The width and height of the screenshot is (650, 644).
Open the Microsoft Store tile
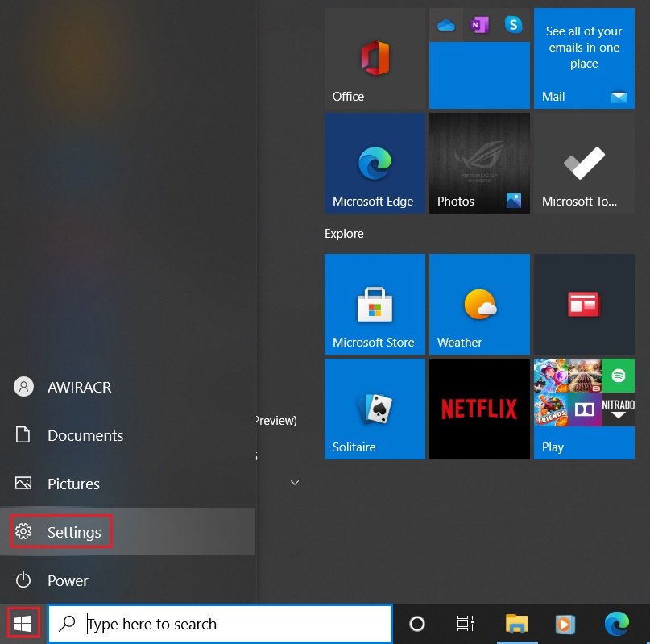(x=375, y=304)
